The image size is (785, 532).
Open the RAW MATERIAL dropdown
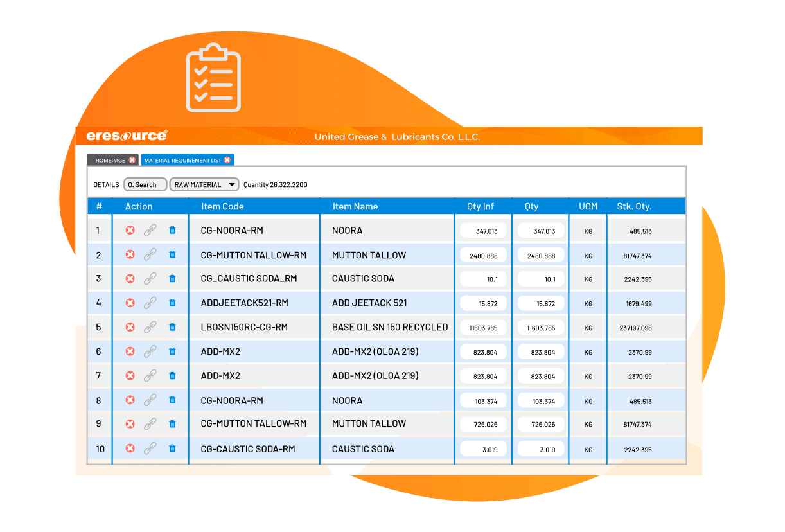coord(204,184)
